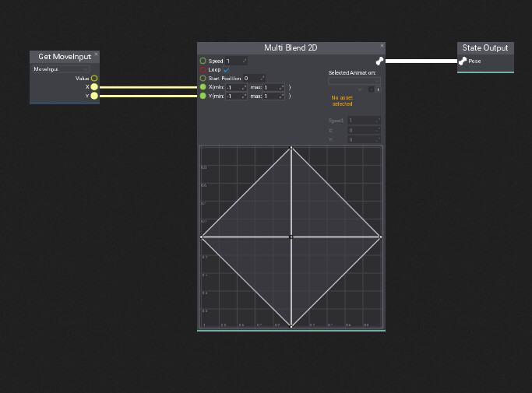This screenshot has width=532, height=393.
Task: Click the Pose bone pin on State Output
Action: click(x=463, y=61)
